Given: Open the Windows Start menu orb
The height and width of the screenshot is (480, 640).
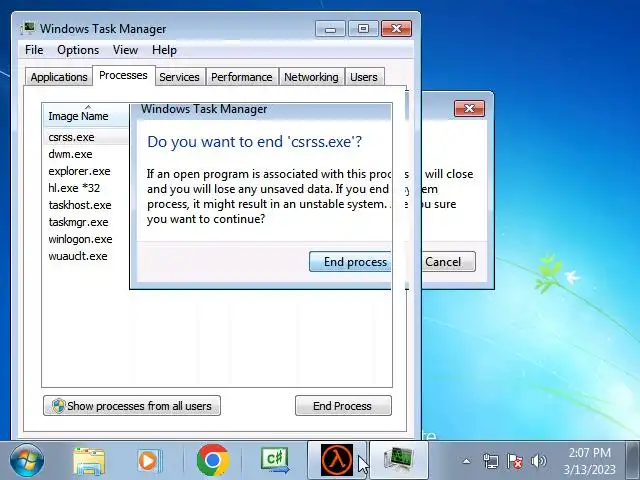Looking at the screenshot, I should [27, 460].
